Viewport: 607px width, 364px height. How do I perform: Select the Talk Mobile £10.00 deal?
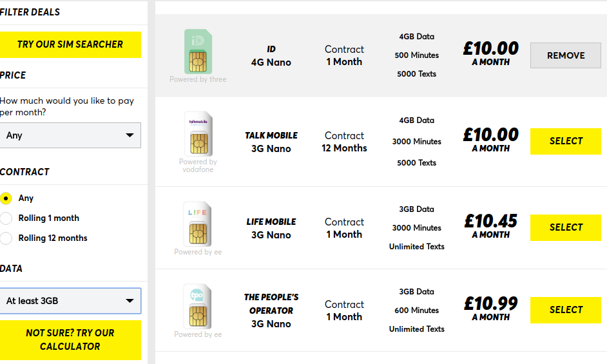[566, 141]
